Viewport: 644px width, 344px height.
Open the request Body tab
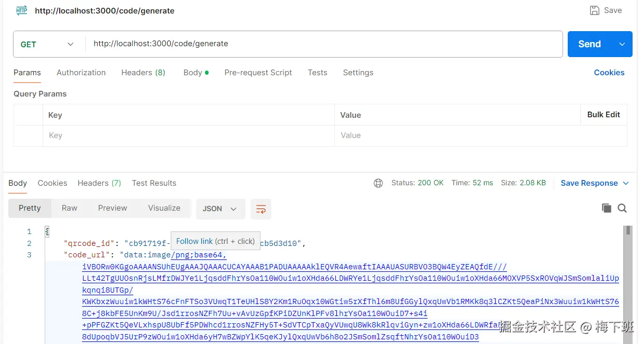(196, 73)
